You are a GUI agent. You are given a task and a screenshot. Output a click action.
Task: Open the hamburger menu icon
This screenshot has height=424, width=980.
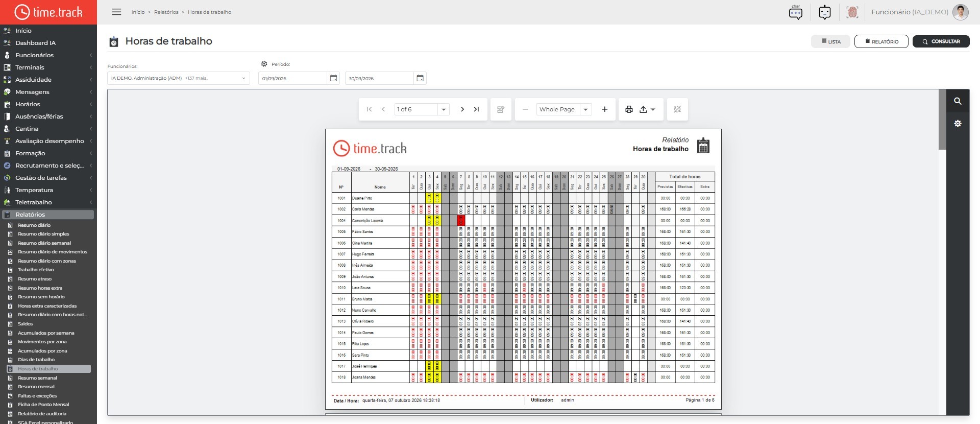(116, 12)
